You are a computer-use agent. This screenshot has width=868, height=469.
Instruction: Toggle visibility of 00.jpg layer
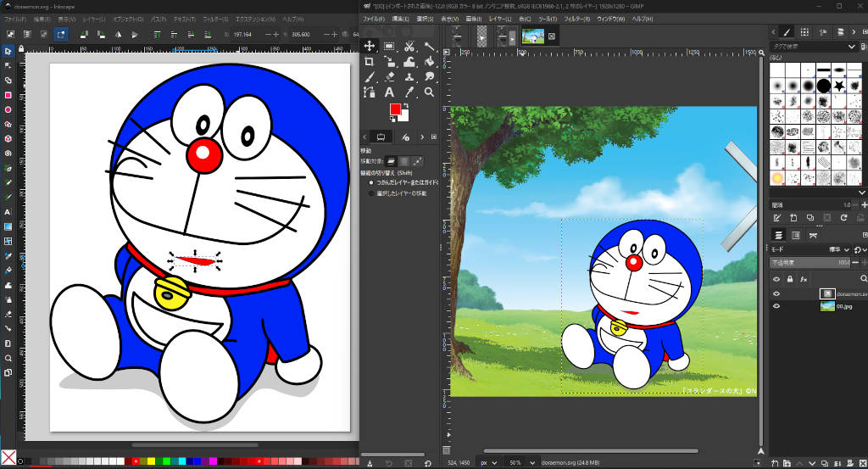[776, 306]
